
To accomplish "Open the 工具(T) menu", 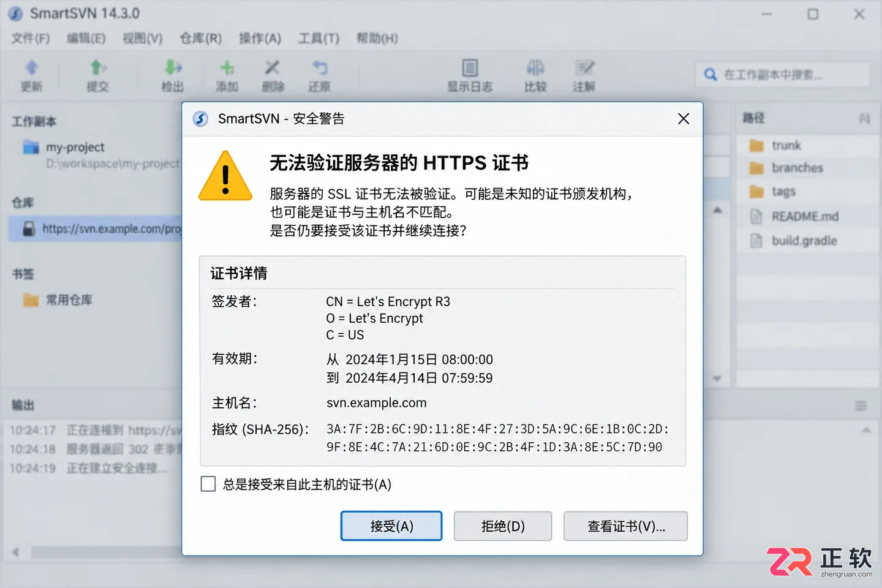I will click(x=318, y=39).
